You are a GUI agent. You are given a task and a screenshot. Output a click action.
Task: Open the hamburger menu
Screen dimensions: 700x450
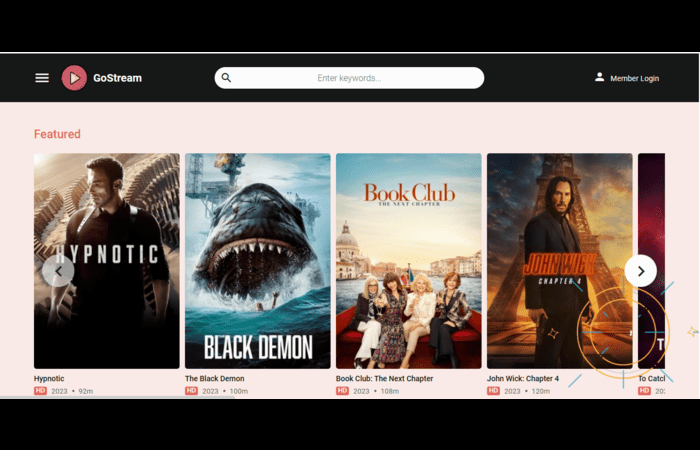tap(42, 78)
